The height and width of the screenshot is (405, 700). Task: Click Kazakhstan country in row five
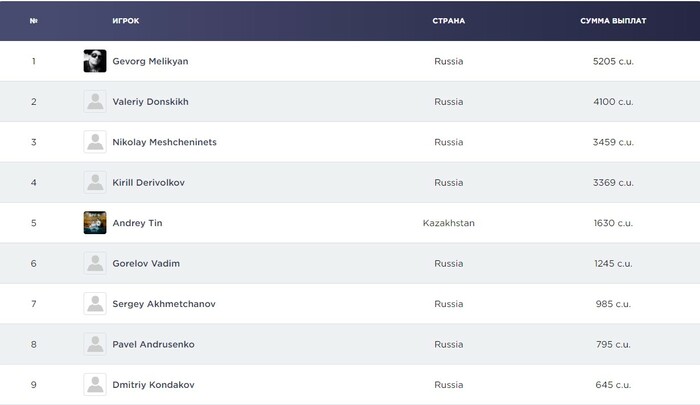[x=449, y=223]
